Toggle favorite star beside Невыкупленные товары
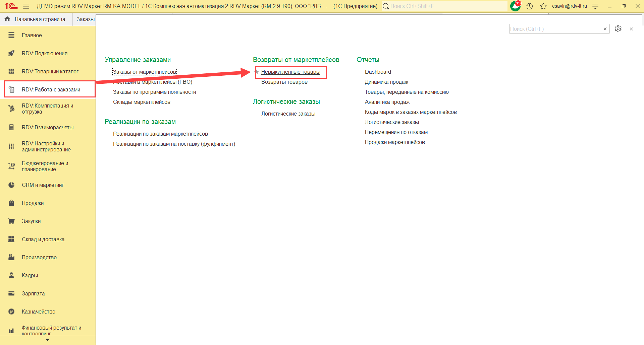The image size is (644, 345). point(257,72)
